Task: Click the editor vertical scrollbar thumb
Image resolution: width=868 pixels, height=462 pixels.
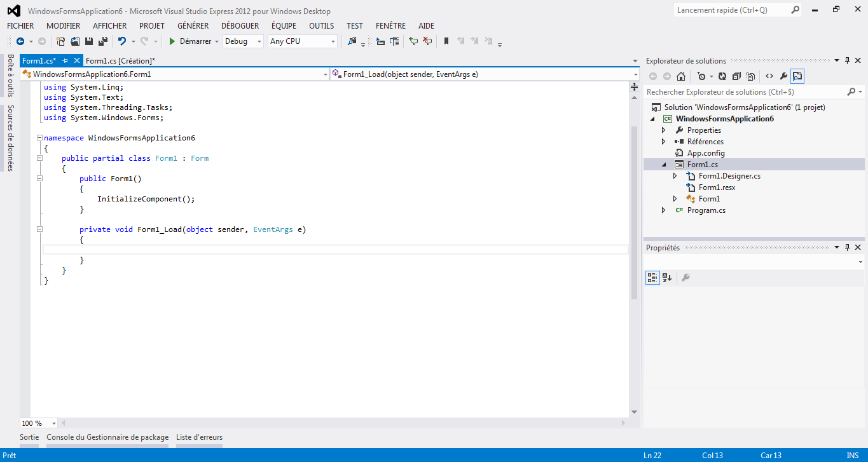Action: point(634,212)
